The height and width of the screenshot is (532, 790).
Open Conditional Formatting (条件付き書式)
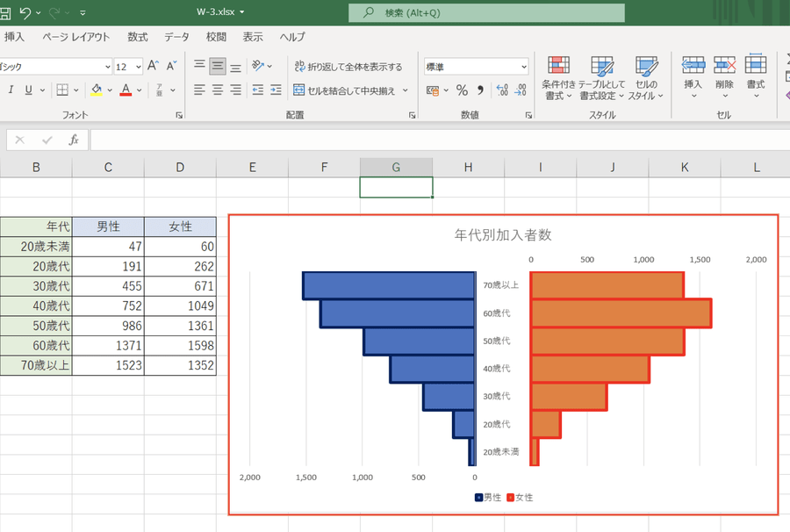pos(558,77)
